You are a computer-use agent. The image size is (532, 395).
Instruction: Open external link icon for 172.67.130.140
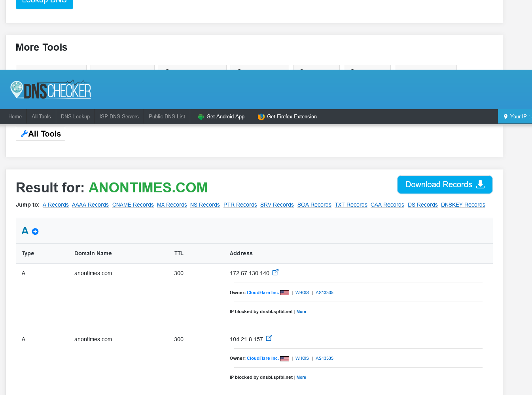[275, 272]
